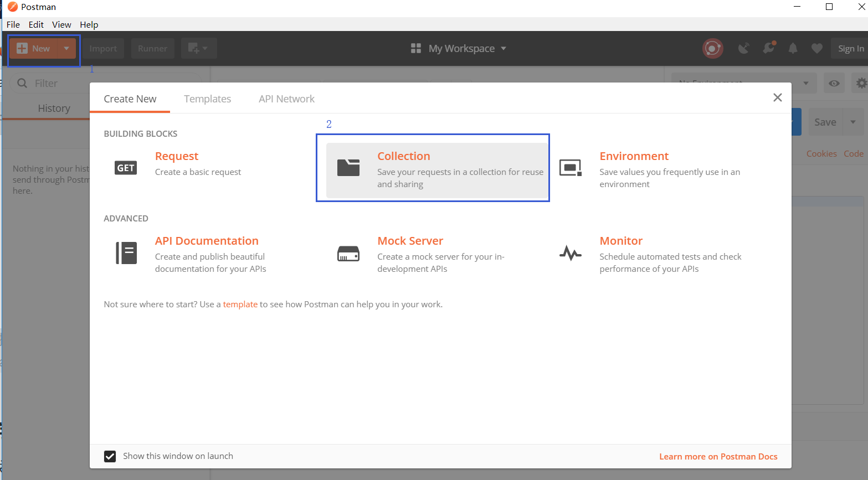Click the workspace grid icon

coord(416,49)
